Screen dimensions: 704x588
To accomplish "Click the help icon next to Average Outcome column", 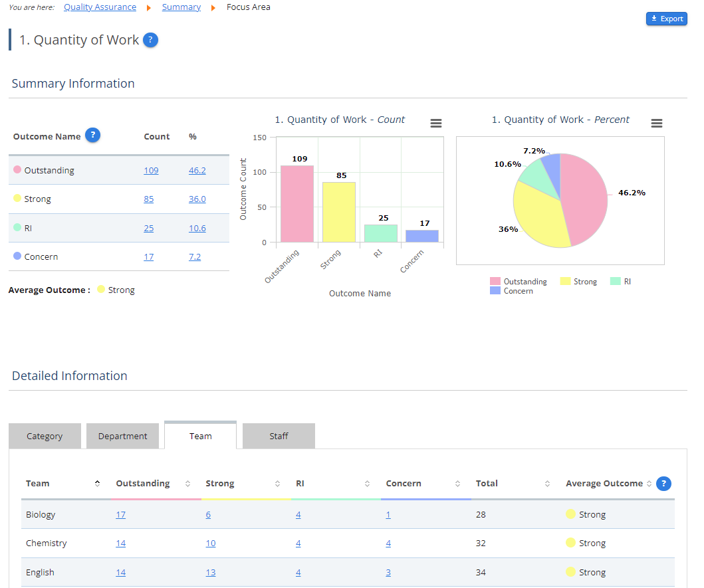I will [x=663, y=484].
